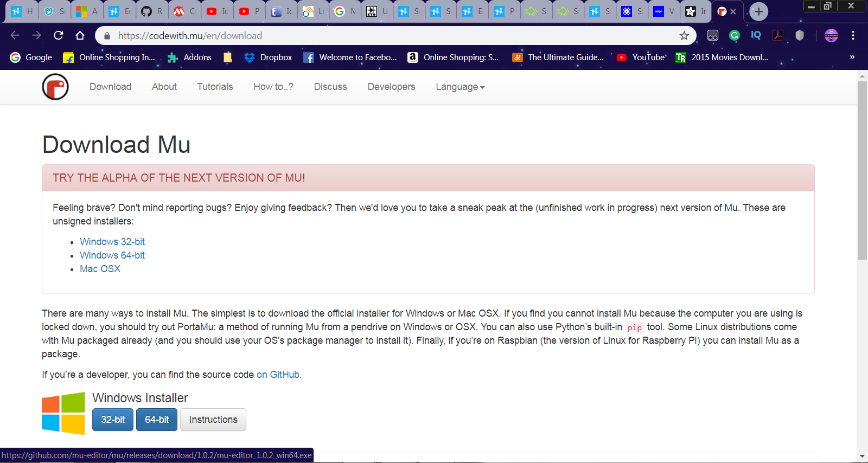868x463 pixels.
Task: Open Chrome's three-dot menu
Action: [853, 35]
